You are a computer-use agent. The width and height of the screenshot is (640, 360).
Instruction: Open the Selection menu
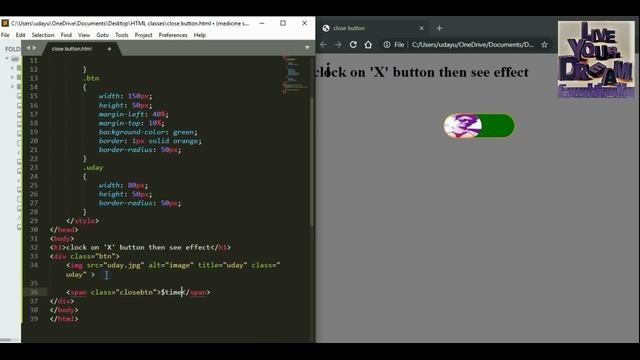coord(43,35)
